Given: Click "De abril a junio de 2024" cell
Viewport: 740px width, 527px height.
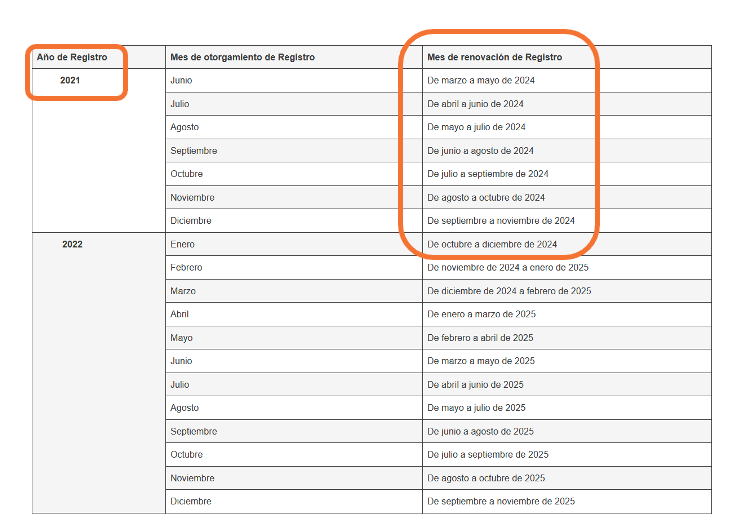Looking at the screenshot, I should [x=475, y=104].
